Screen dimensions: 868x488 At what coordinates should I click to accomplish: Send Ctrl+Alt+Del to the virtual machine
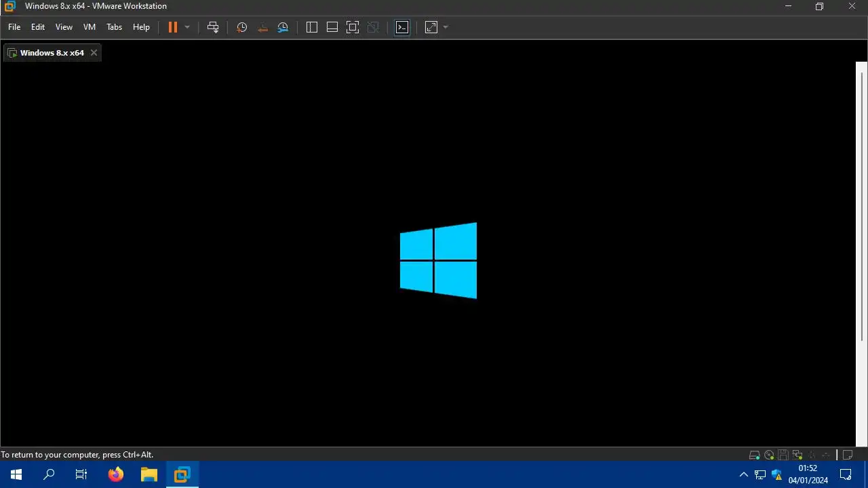pyautogui.click(x=213, y=27)
